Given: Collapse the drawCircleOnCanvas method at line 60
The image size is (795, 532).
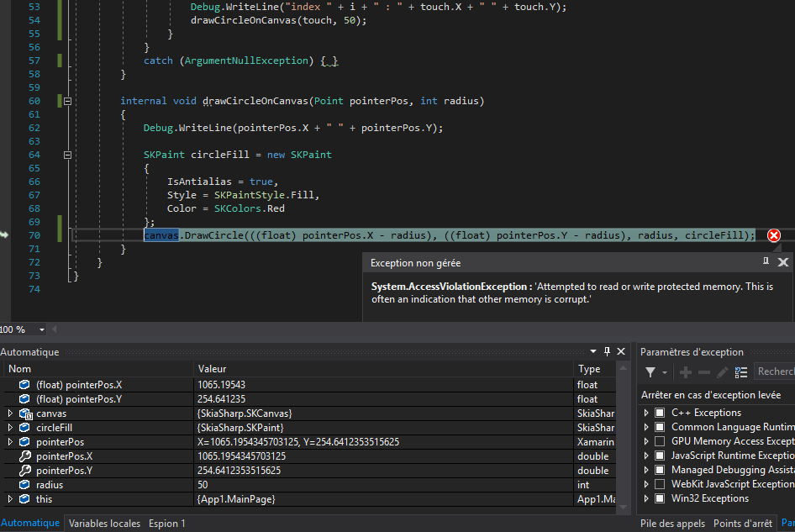Looking at the screenshot, I should point(67,101).
